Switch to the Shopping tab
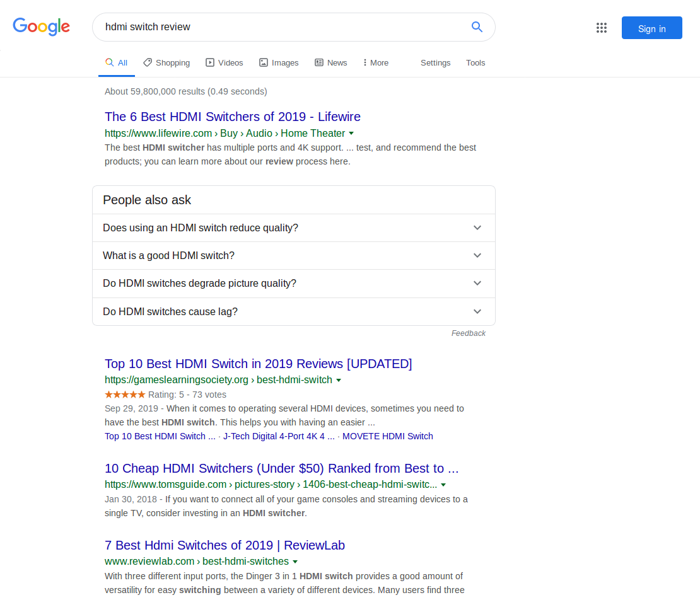 (x=166, y=63)
